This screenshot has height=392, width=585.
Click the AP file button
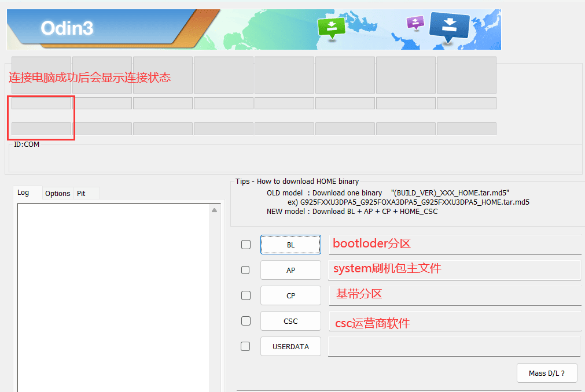[290, 270]
